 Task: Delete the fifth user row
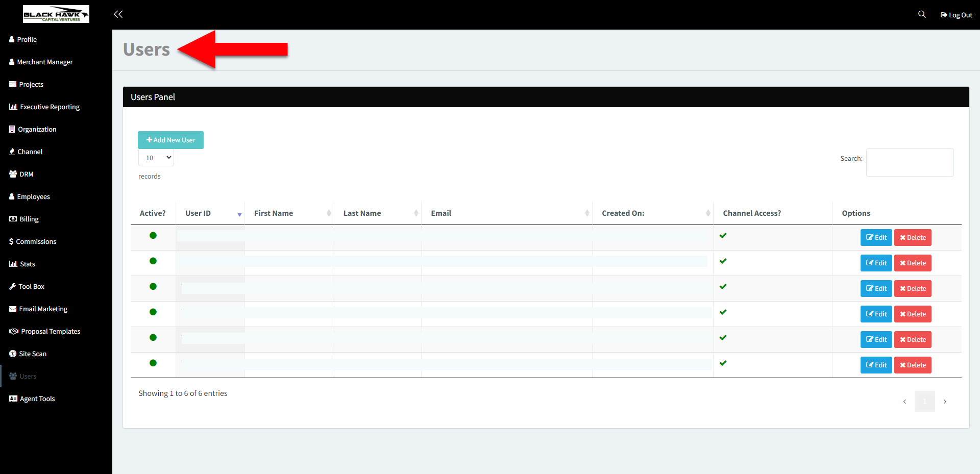(913, 339)
